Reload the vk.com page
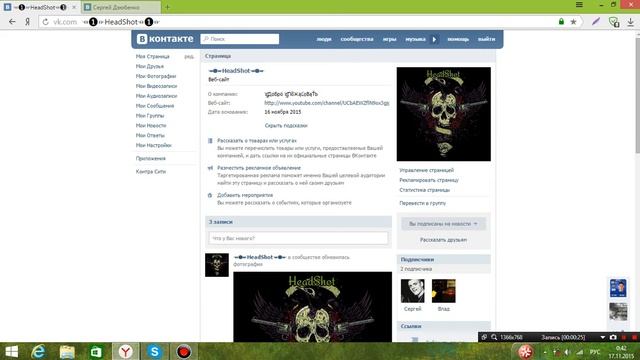Screen dimensions: 640x360 click(x=45, y=22)
